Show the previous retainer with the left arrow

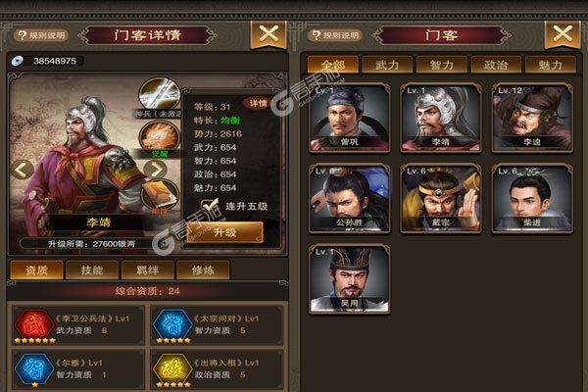point(23,170)
